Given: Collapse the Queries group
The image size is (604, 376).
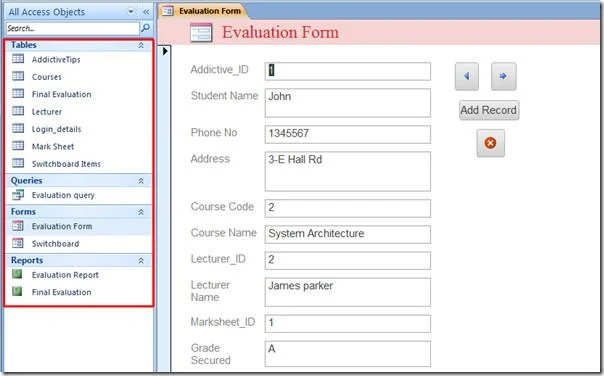Looking at the screenshot, I should (x=141, y=181).
